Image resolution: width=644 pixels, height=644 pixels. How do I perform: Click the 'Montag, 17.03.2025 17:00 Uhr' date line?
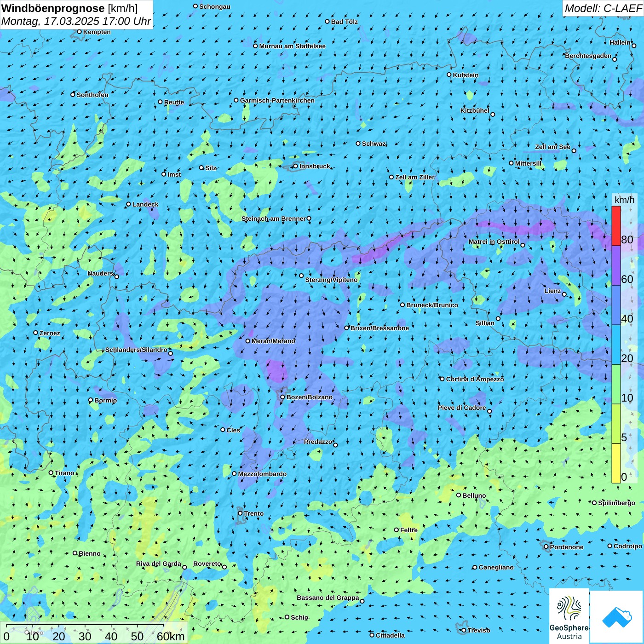pos(76,21)
